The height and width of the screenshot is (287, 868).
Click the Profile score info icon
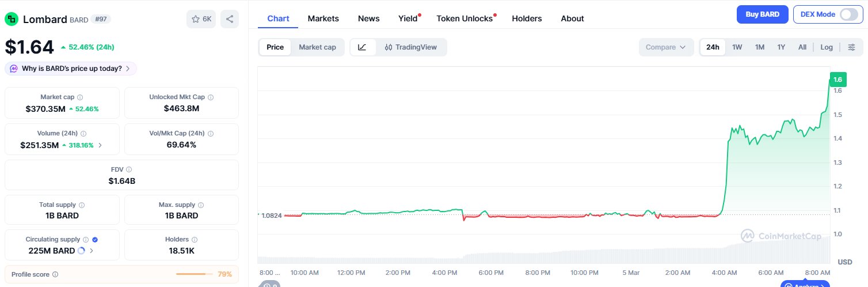coord(55,274)
